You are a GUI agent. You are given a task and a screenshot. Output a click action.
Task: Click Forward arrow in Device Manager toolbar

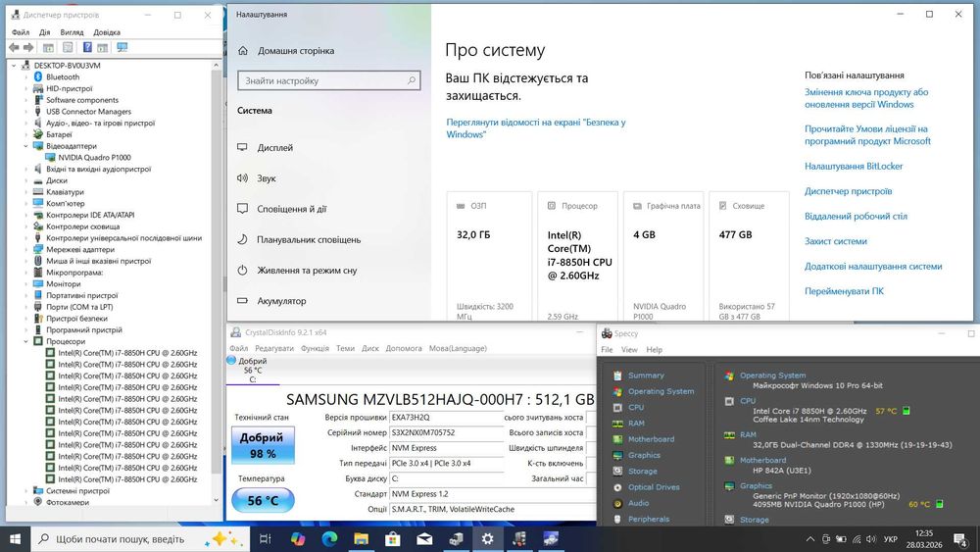(x=28, y=47)
